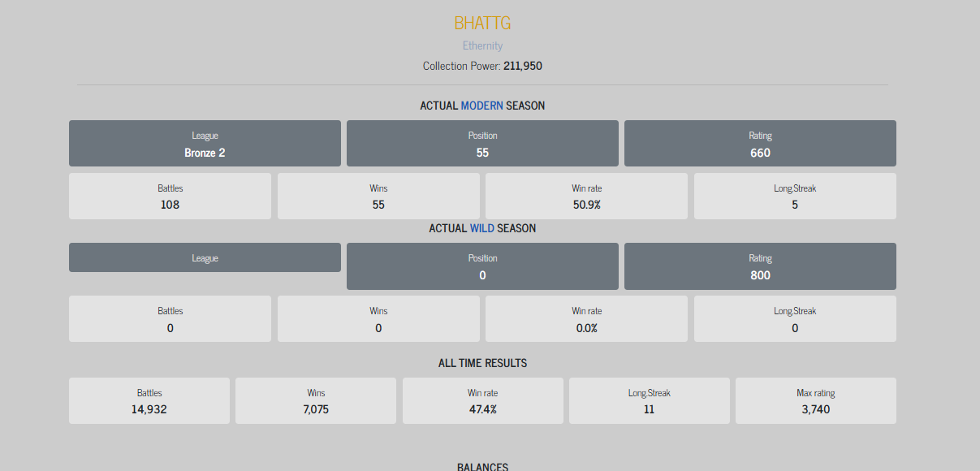The image size is (980, 471).
Task: Open the Ethernity guild link
Action: (482, 45)
